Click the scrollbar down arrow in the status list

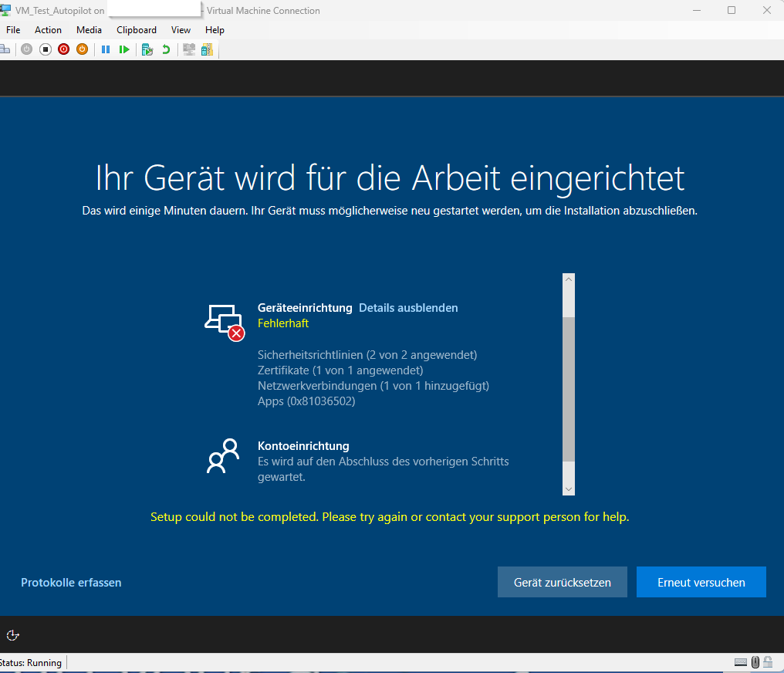[569, 489]
